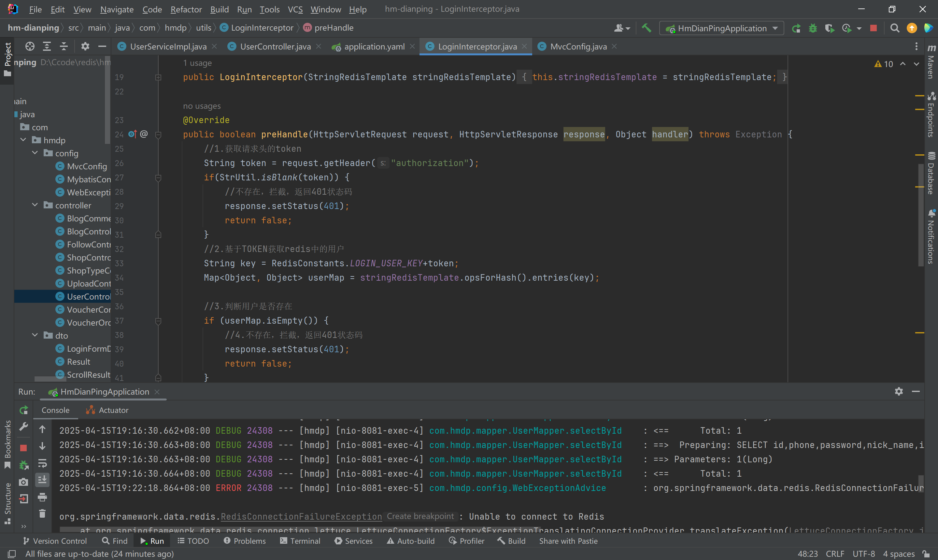Collapse the config folder in project tree
Image resolution: width=938 pixels, height=560 pixels.
point(35,153)
